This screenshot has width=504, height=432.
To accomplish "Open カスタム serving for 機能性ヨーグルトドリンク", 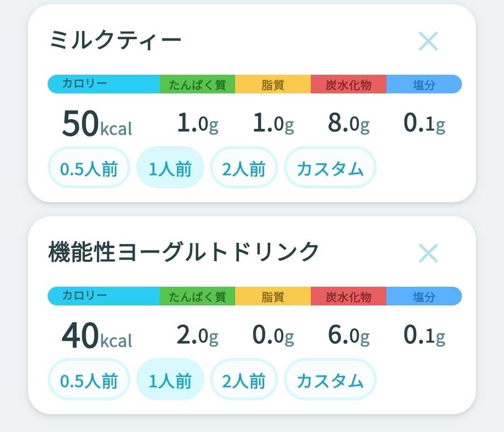I will coord(330,380).
